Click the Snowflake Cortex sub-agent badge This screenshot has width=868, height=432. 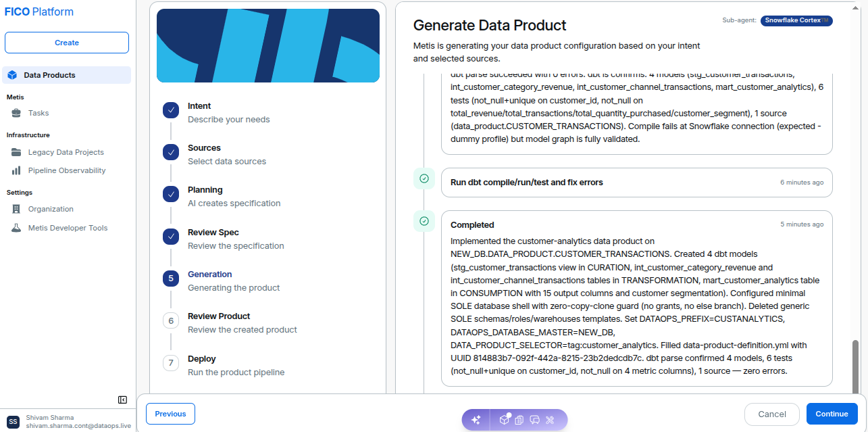[x=796, y=20]
